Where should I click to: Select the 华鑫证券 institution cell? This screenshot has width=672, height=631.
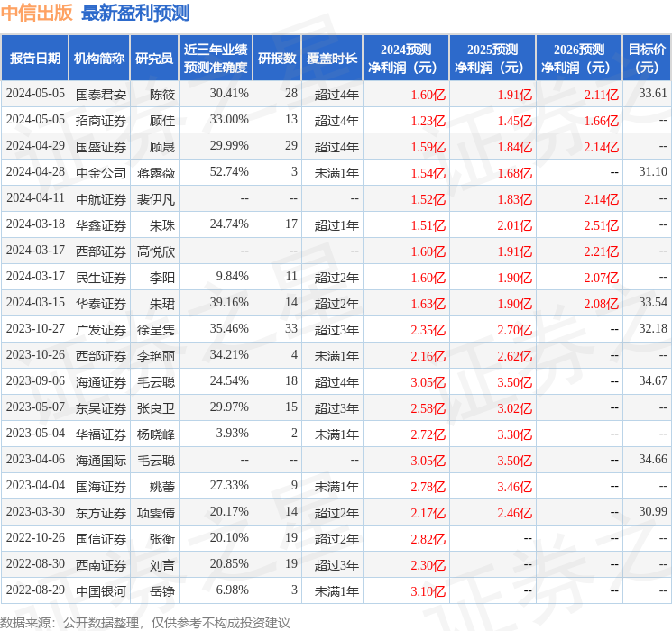click(x=101, y=224)
